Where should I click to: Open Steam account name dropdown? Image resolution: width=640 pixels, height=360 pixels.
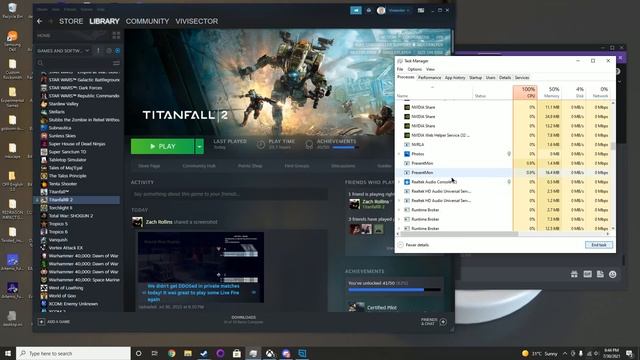pyautogui.click(x=399, y=10)
